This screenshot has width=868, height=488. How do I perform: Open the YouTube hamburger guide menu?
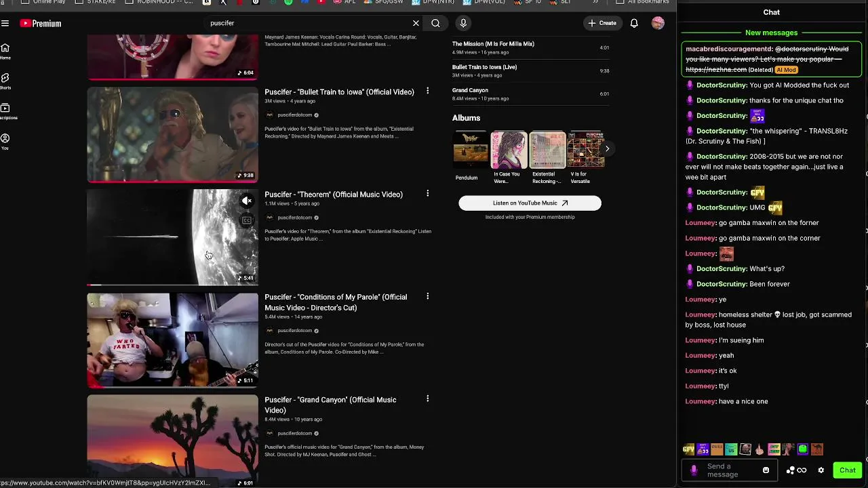pos(5,23)
